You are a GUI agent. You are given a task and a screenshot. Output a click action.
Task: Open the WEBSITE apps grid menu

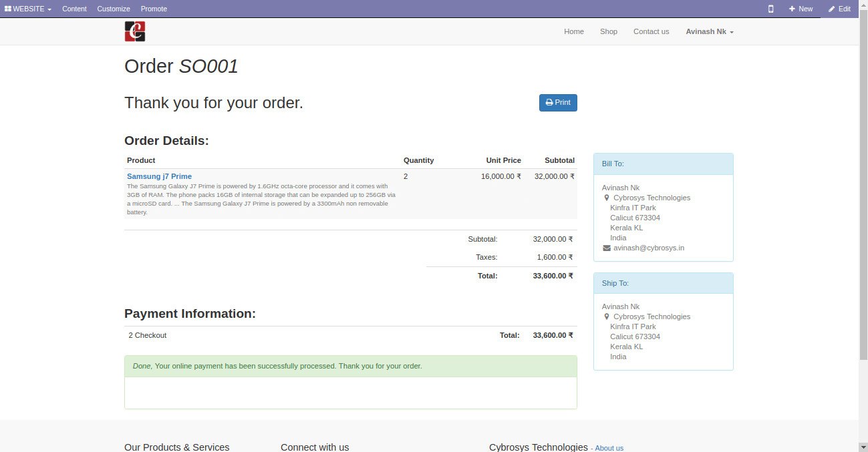click(x=28, y=9)
